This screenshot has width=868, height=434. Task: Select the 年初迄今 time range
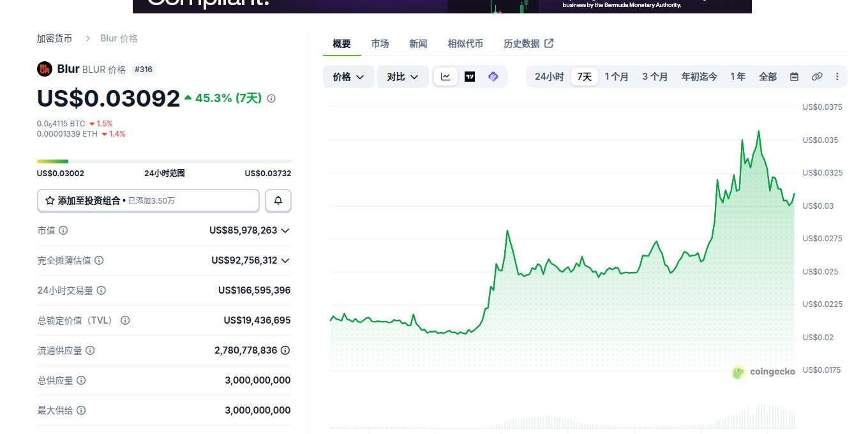click(x=699, y=77)
